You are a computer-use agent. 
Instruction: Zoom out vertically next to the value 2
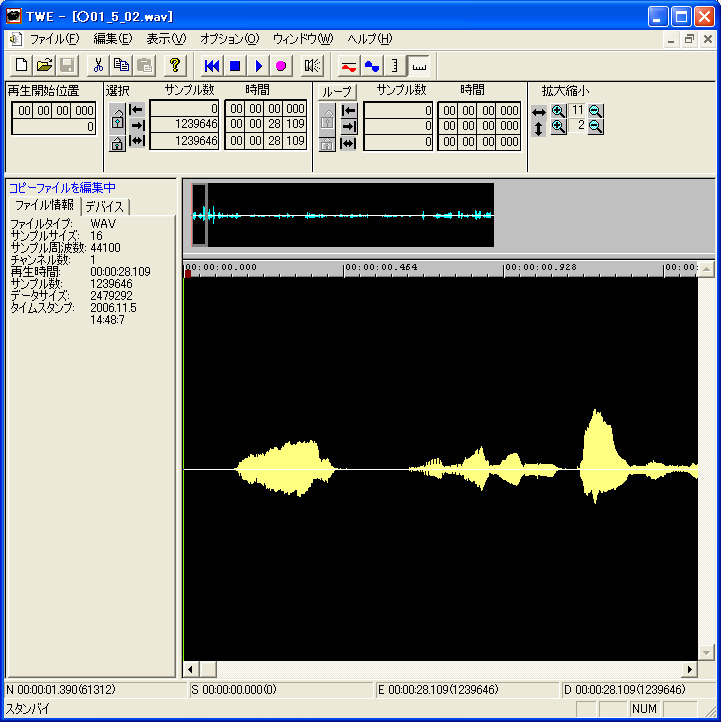tap(595, 126)
